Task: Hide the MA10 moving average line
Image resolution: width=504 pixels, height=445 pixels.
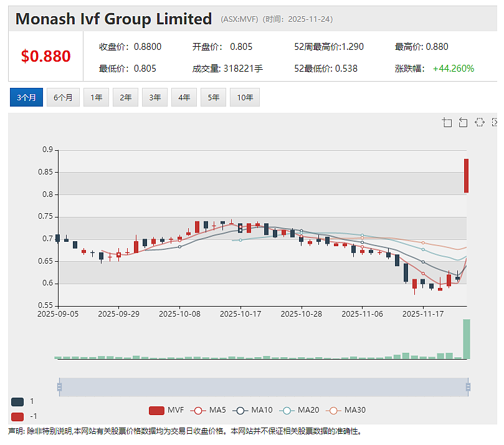Action: click(252, 410)
